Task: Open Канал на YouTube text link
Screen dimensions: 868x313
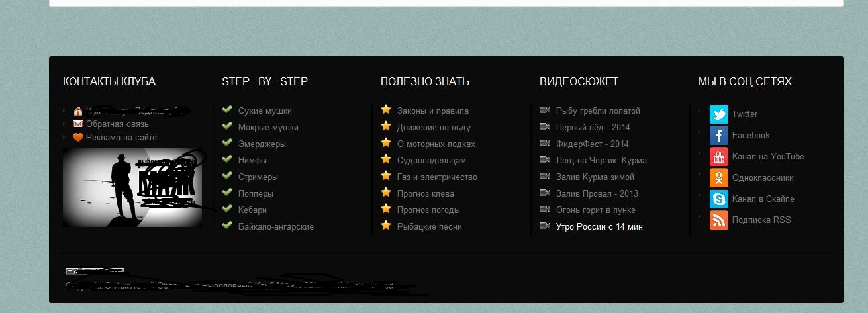Action: (768, 157)
